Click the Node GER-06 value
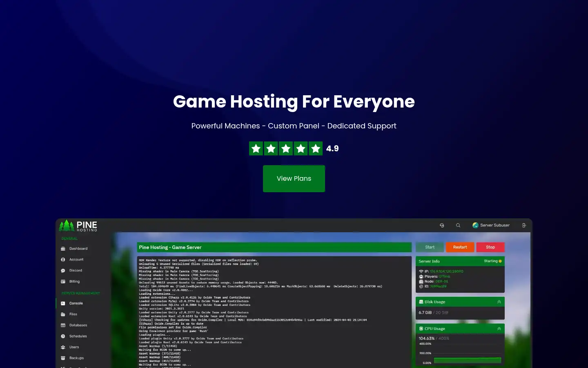Viewport: 588px width, 368px height. click(442, 281)
